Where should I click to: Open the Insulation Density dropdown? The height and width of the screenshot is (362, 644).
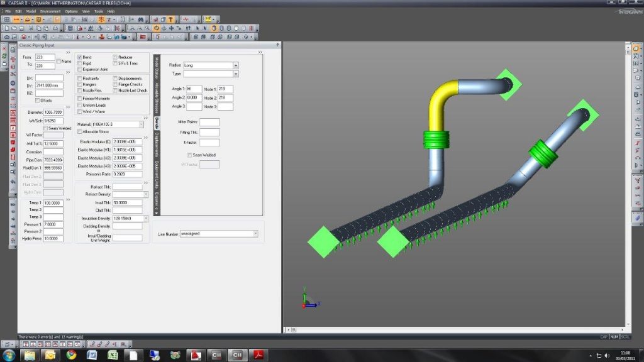(145, 218)
